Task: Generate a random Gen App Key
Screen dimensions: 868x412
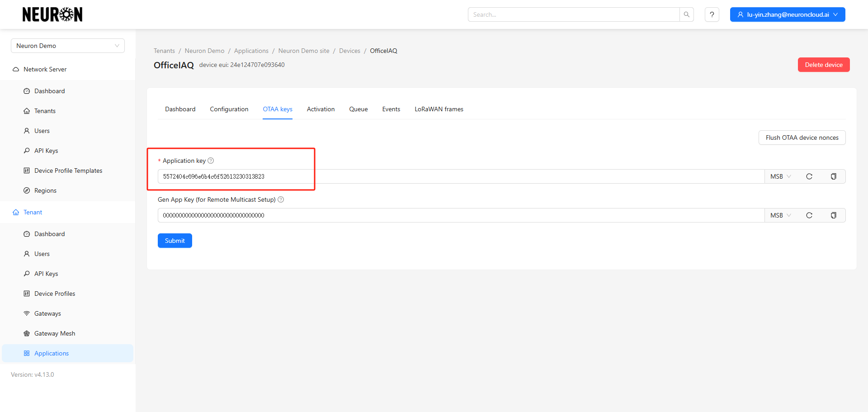Action: pyautogui.click(x=809, y=215)
